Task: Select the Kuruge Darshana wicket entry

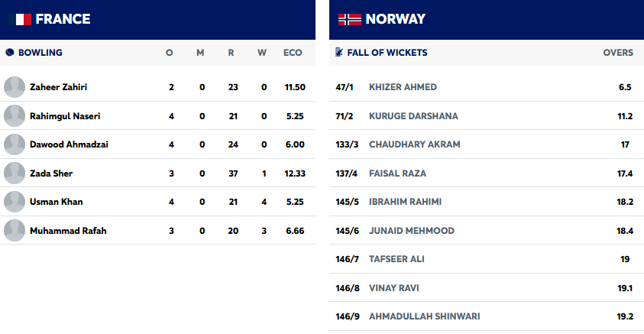Action: [413, 116]
